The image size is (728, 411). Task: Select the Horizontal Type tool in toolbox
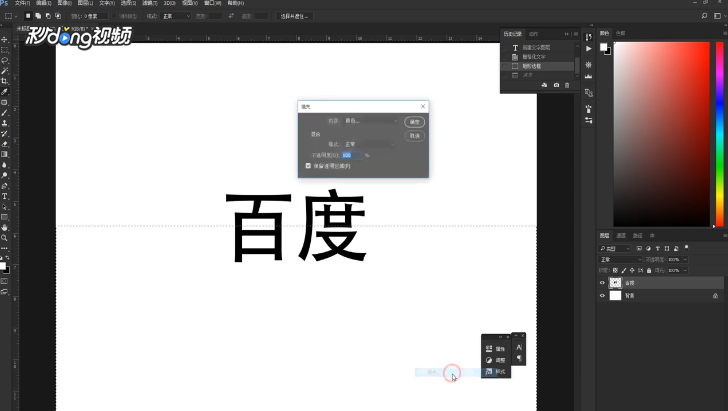(5, 196)
